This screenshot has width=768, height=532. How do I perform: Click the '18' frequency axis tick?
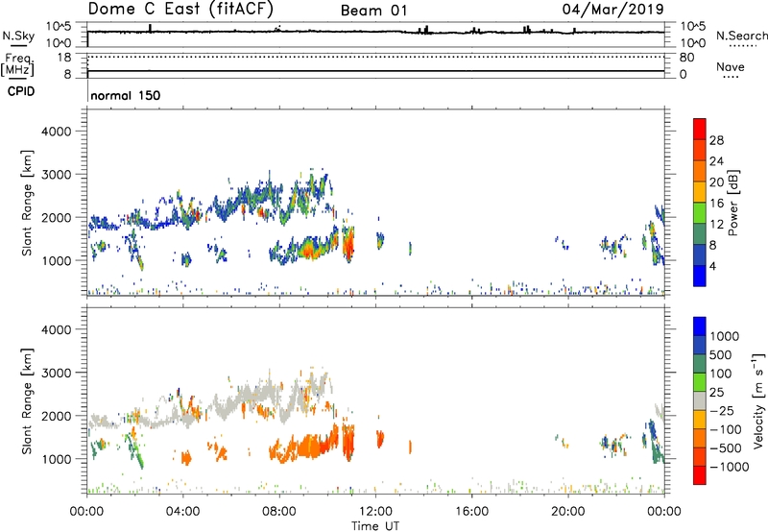click(64, 58)
